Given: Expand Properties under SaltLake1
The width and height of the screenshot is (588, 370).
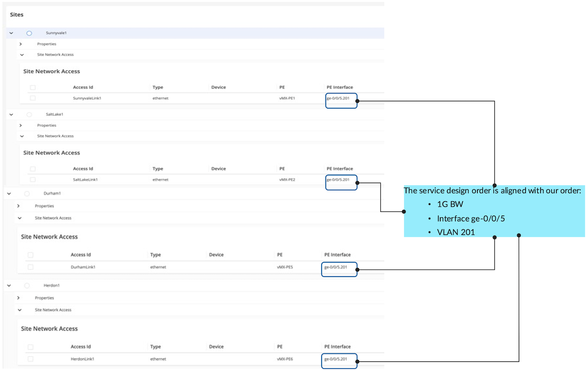Looking at the screenshot, I should pos(21,125).
